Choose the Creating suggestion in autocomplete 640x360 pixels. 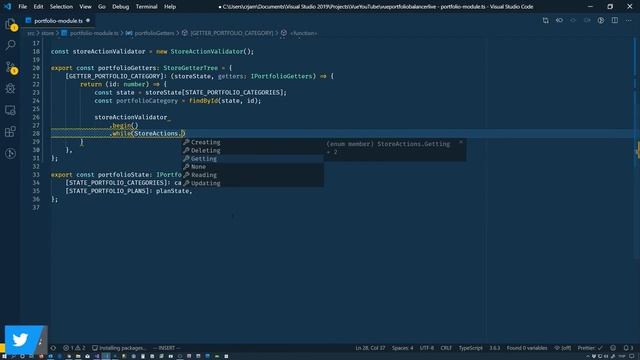click(253, 142)
